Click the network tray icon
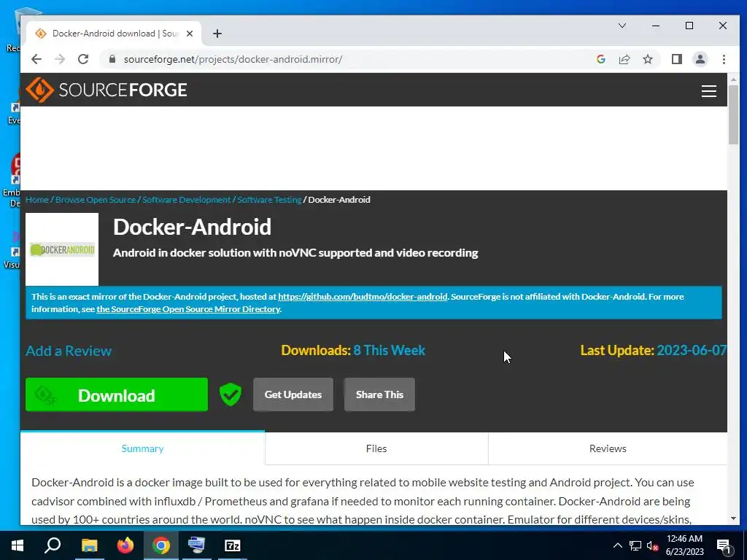 (635, 545)
